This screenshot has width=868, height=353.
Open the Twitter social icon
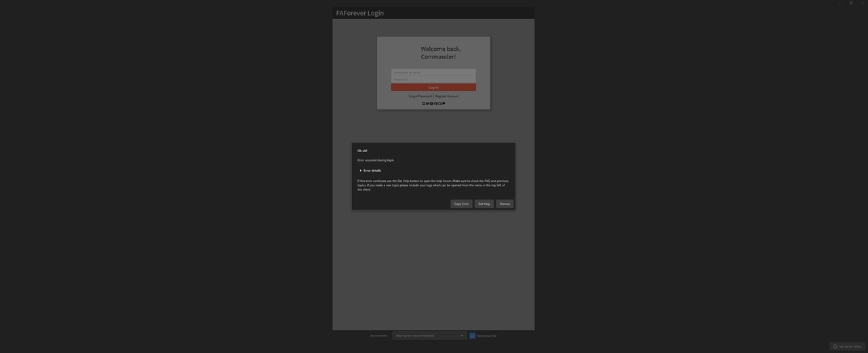click(x=427, y=103)
